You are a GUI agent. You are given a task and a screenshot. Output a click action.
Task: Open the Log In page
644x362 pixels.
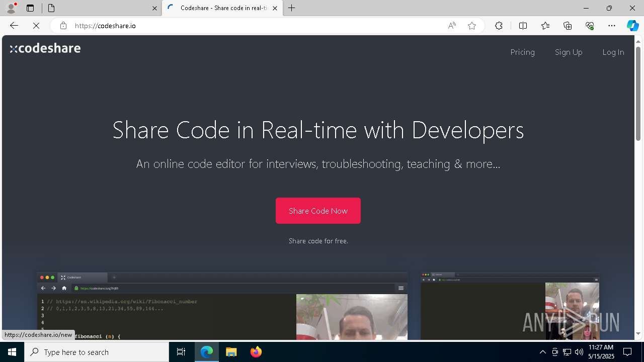point(613,52)
